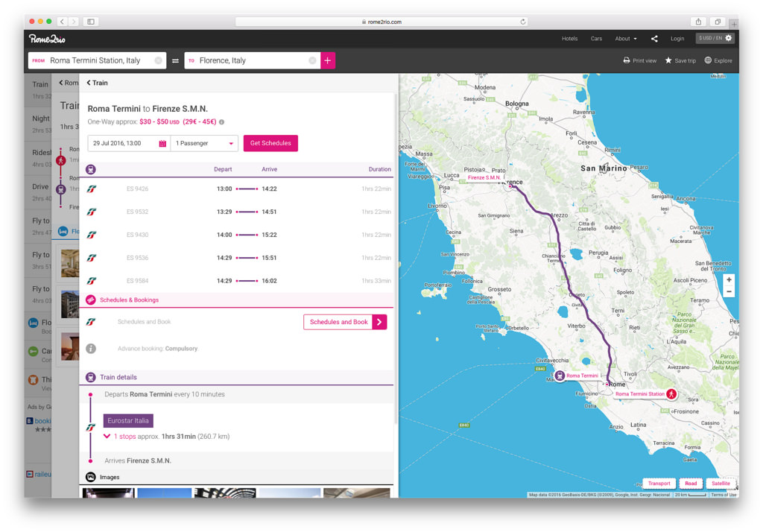Click the Train details section icon

tap(90, 377)
